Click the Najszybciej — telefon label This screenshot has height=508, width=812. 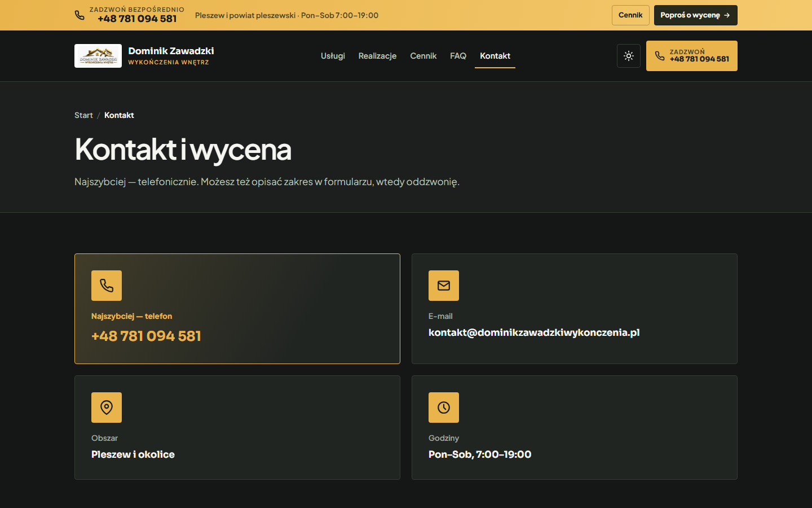click(x=131, y=316)
